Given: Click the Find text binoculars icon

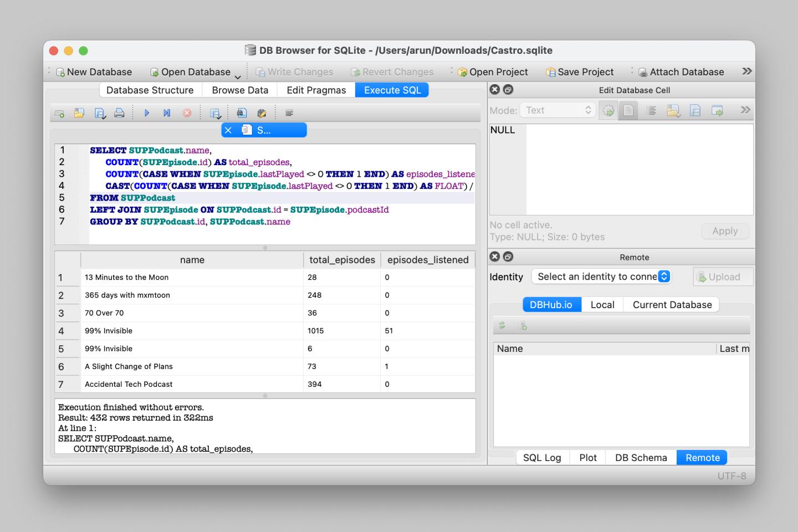Looking at the screenshot, I should tap(242, 113).
